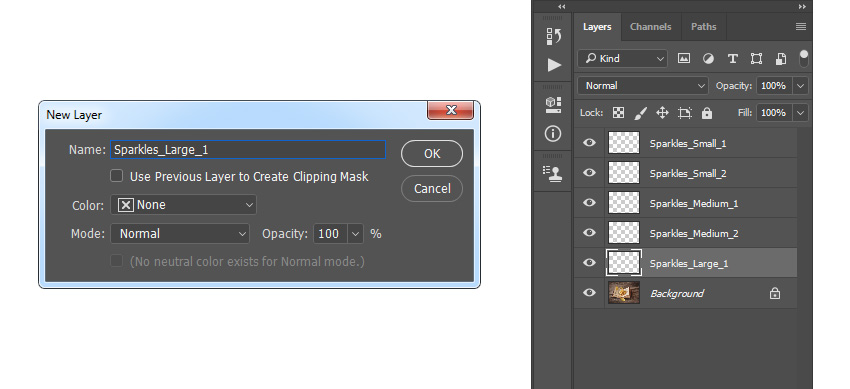This screenshot has width=850, height=389.
Task: Open the Color dropdown in New Layer
Action: click(x=183, y=205)
